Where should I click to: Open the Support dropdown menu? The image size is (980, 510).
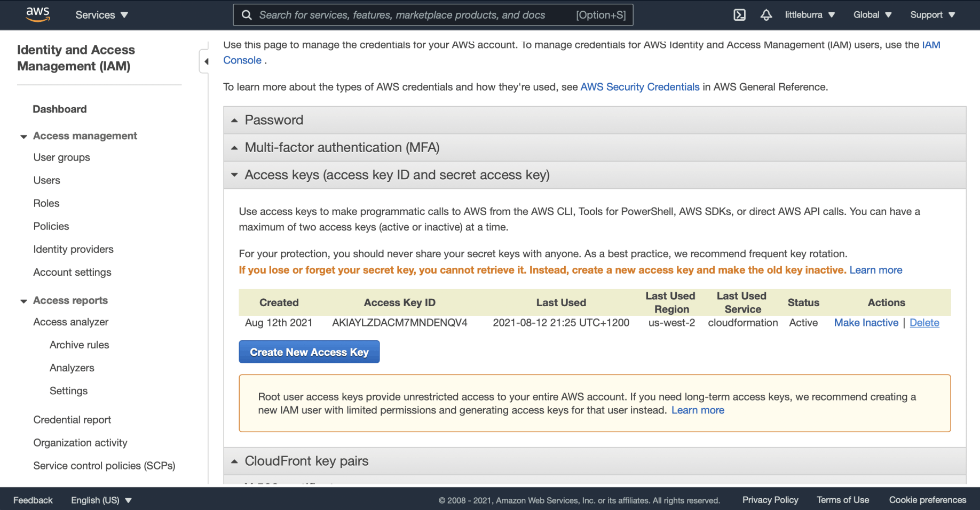(932, 15)
